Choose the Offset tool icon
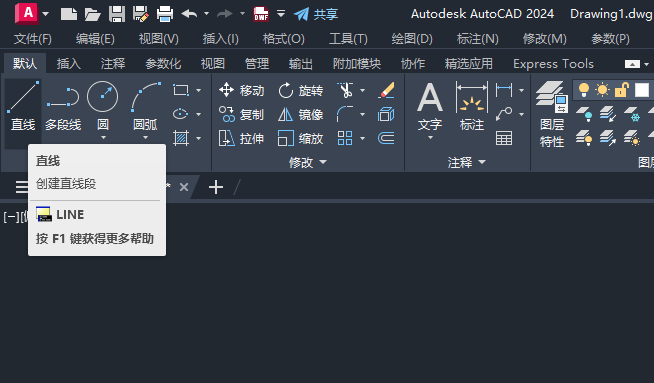Image resolution: width=654 pixels, height=383 pixels. pyautogui.click(x=386, y=138)
